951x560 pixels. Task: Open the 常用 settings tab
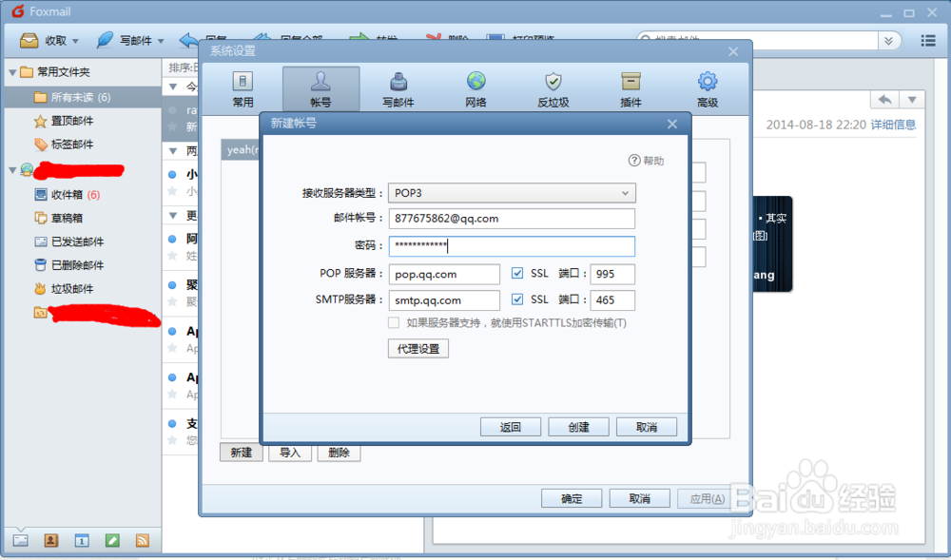(243, 89)
